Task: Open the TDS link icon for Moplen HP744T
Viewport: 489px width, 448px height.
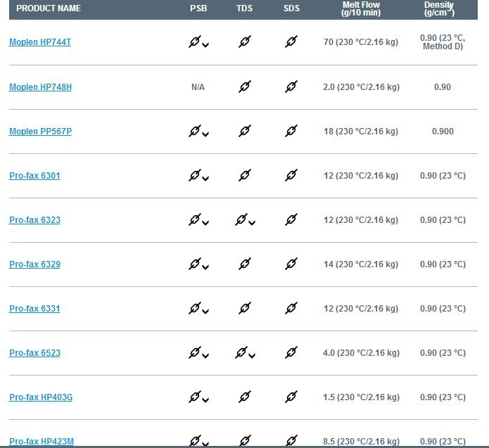Action: (x=245, y=41)
